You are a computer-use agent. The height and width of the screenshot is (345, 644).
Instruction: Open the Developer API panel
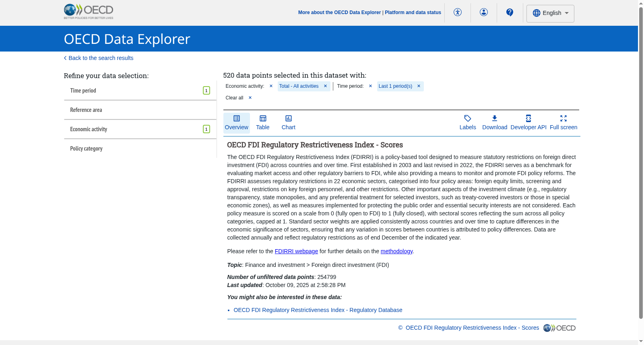coord(528,123)
